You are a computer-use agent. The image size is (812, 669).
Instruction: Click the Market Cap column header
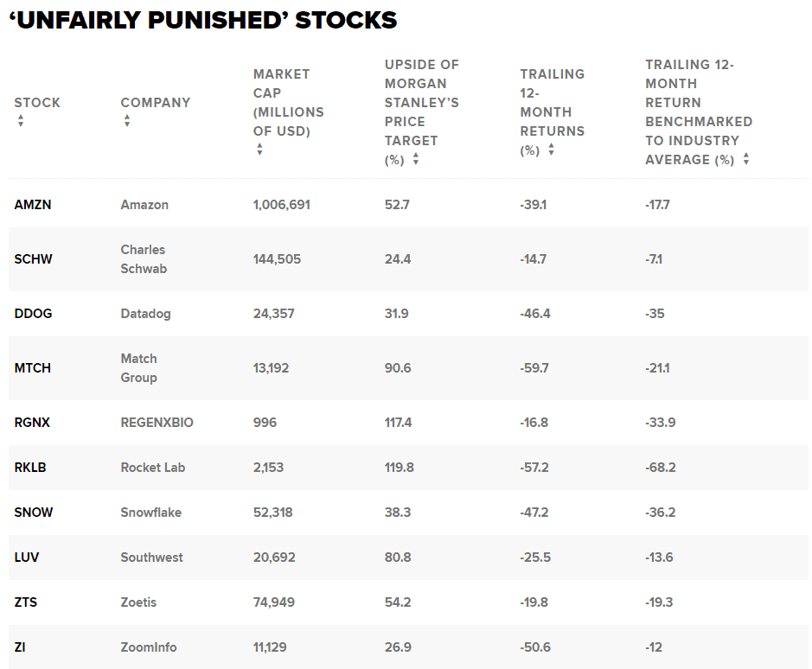click(x=288, y=103)
